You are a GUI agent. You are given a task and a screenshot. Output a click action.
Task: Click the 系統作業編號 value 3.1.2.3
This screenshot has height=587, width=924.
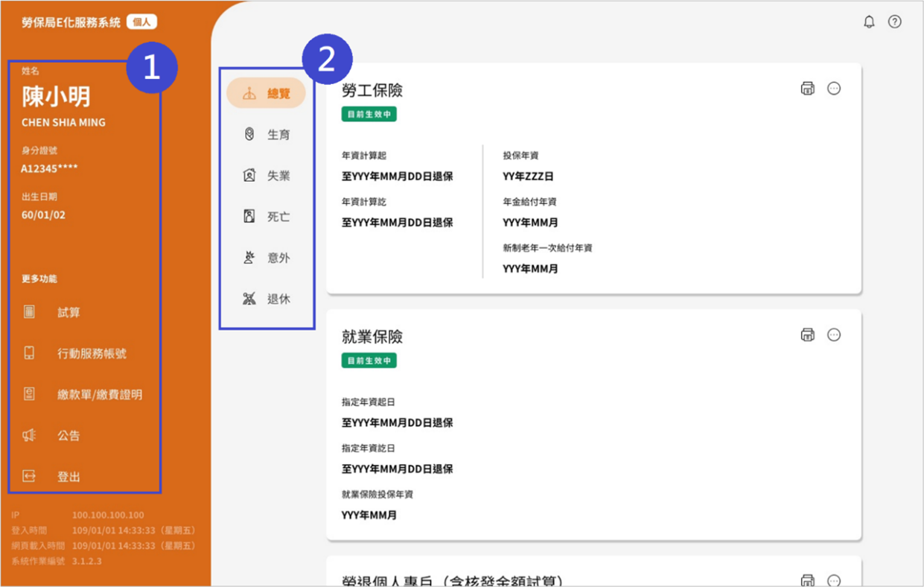(87, 561)
